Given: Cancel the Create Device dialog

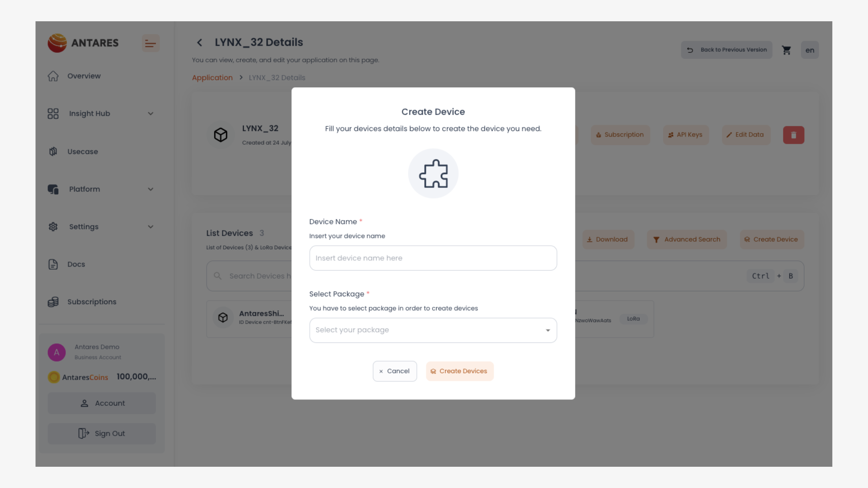Looking at the screenshot, I should point(395,371).
